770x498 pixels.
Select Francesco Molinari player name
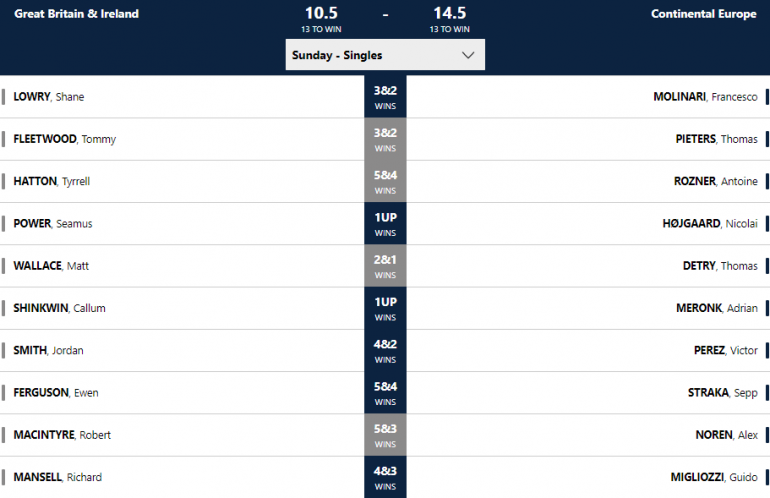pyautogui.click(x=705, y=97)
